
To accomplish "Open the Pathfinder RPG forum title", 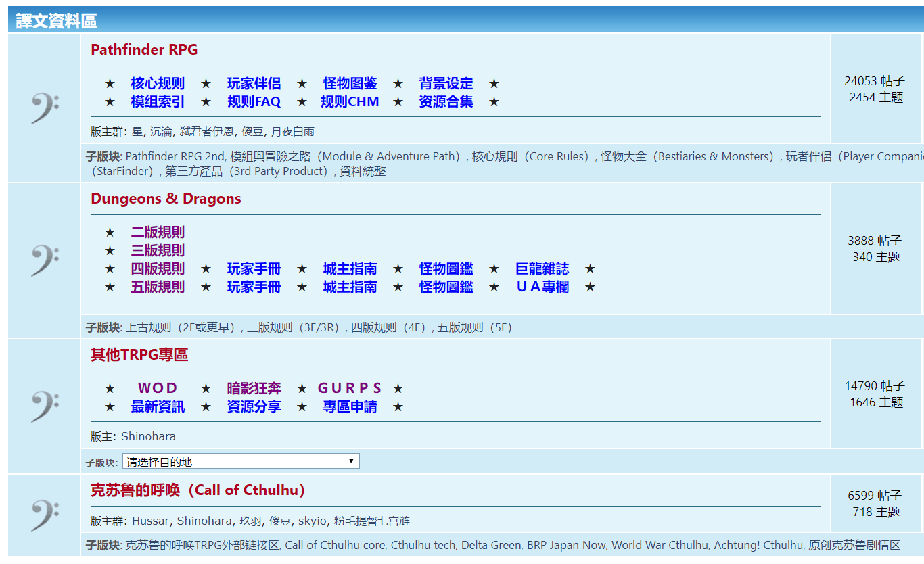I will pos(144,49).
